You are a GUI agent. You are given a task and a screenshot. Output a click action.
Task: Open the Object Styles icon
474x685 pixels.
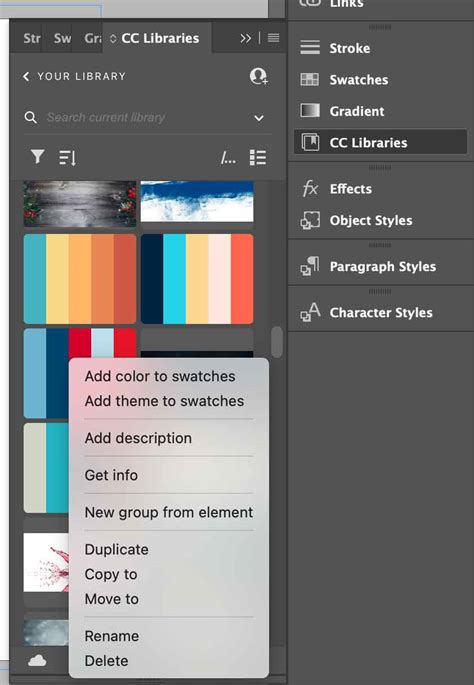coord(310,220)
